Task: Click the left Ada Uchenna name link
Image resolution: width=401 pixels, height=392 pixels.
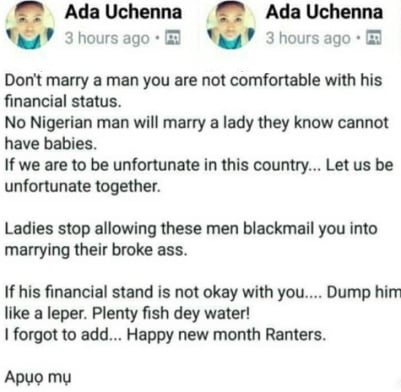Action: coord(123,12)
